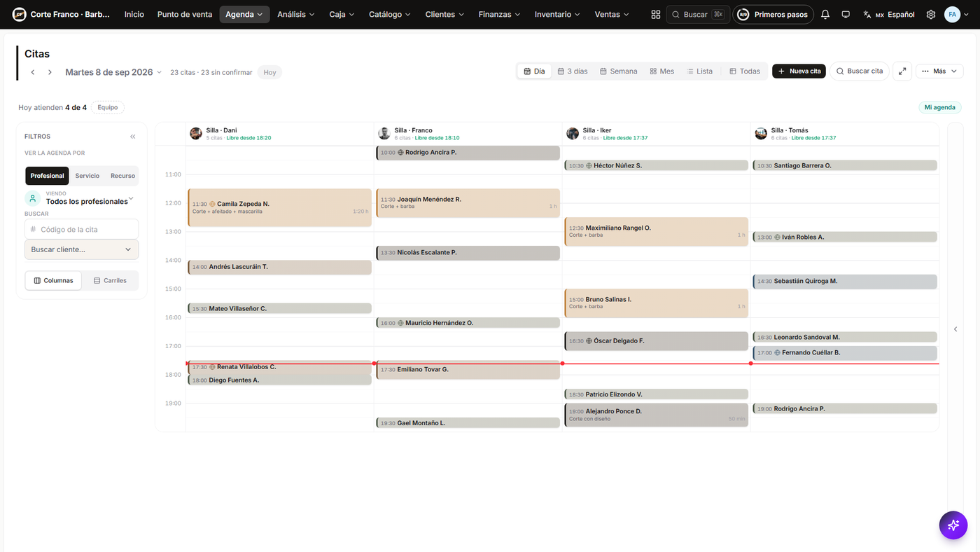Go to next day arrow
Screen dimensions: 980x552
point(50,72)
